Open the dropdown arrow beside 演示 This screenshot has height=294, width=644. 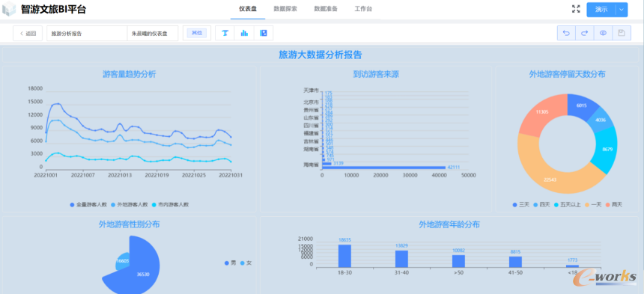[622, 10]
